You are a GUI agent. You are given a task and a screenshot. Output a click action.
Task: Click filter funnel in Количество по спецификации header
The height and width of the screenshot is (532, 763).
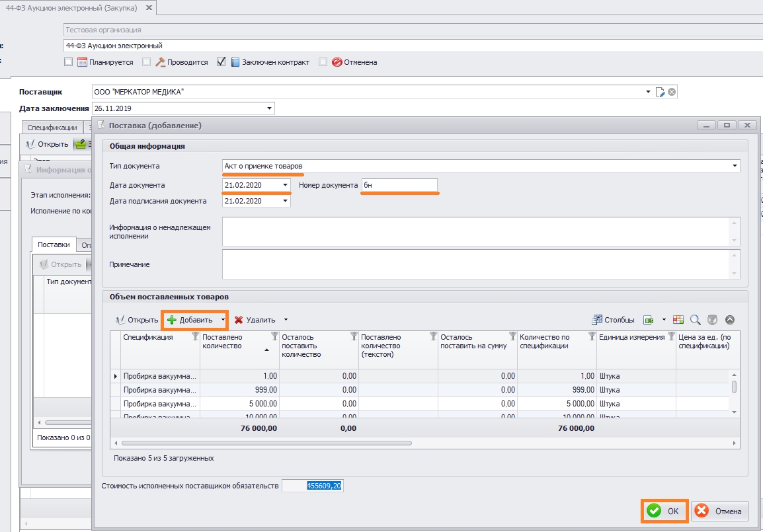click(592, 336)
